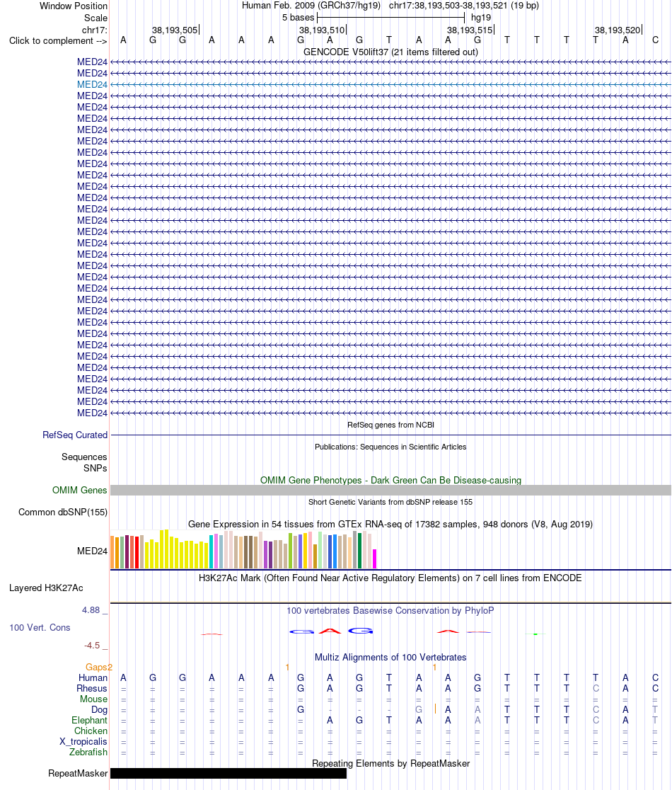Screen dimensions: 672x790
Task: Click the orange Gaps label
Action: tap(97, 667)
